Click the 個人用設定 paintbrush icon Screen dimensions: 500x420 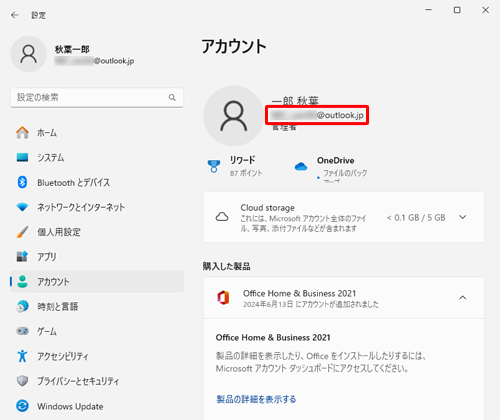[22, 232]
